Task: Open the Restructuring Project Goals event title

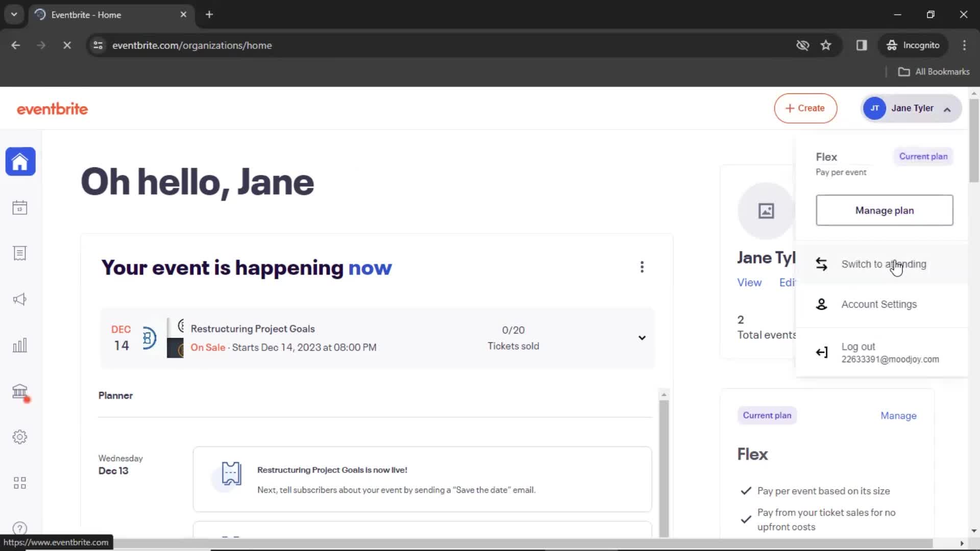Action: click(x=253, y=329)
